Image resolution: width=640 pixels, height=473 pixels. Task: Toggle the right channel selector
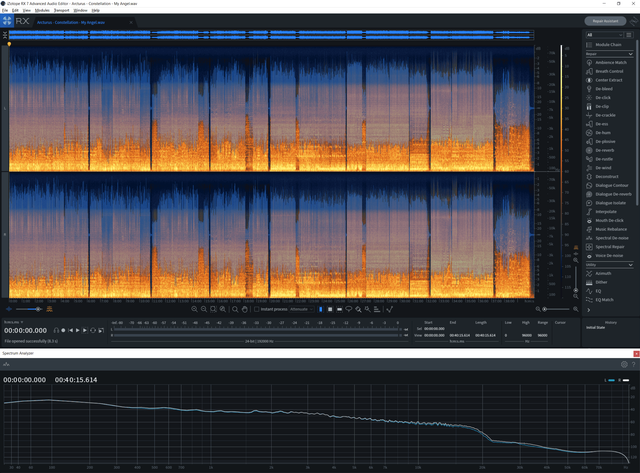coord(5,235)
